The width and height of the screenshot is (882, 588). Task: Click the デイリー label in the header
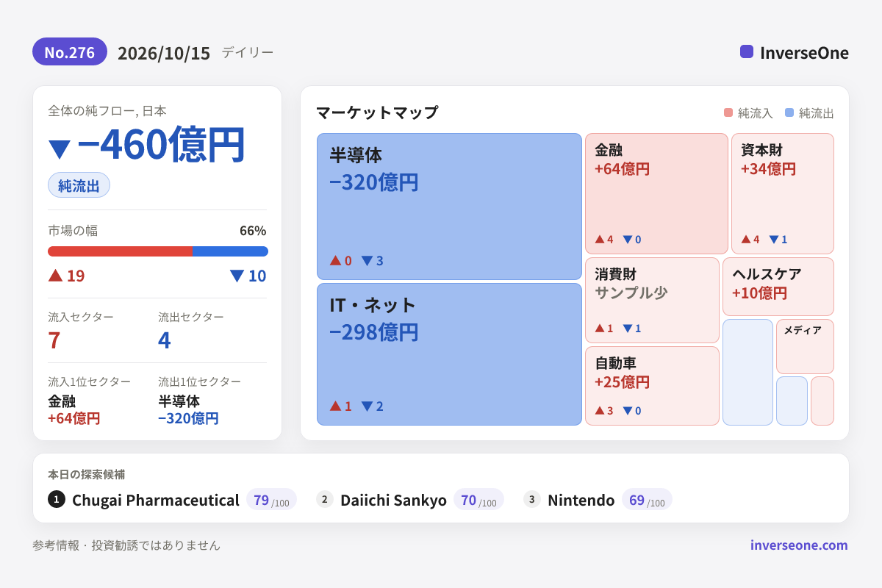pyautogui.click(x=248, y=52)
